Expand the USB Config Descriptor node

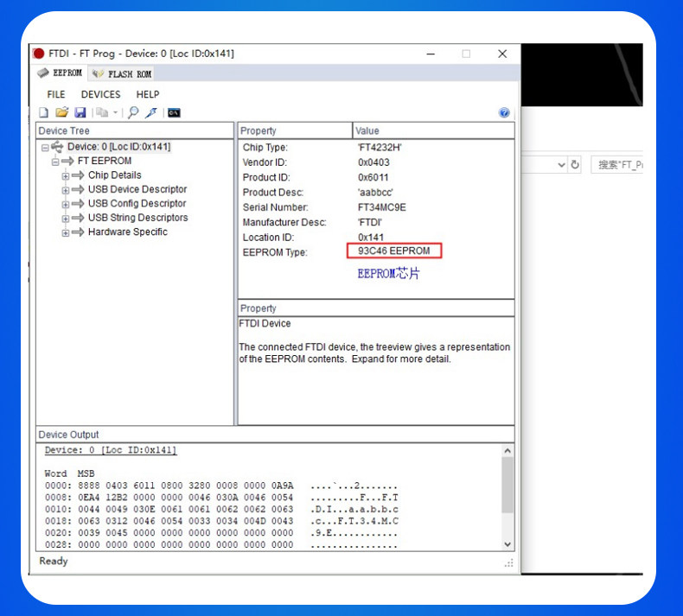tap(66, 204)
